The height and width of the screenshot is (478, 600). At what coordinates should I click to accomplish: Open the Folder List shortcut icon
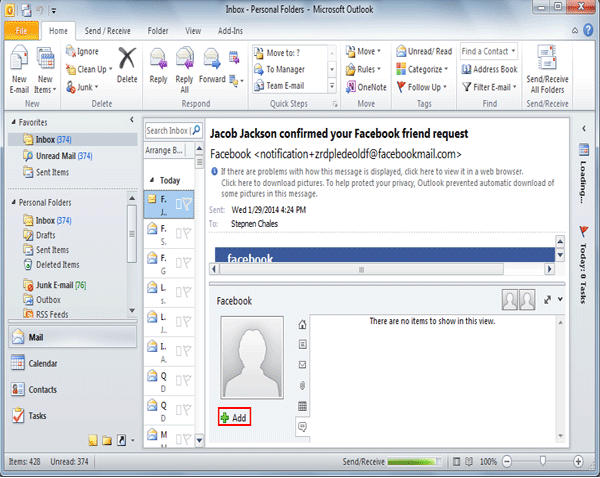(x=107, y=440)
